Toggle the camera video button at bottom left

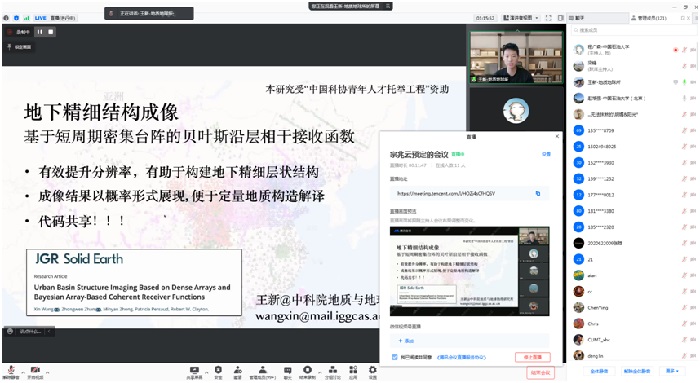point(35,372)
